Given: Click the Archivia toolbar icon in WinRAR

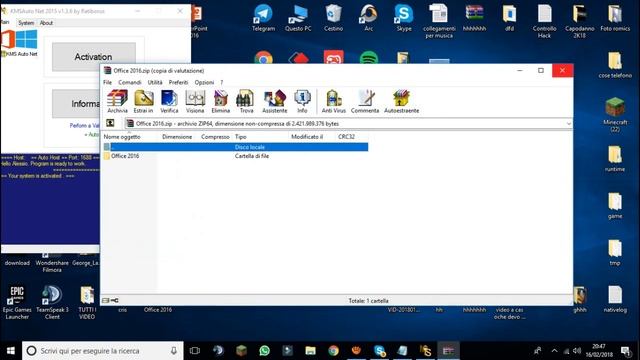Looking at the screenshot, I should pyautogui.click(x=118, y=101).
